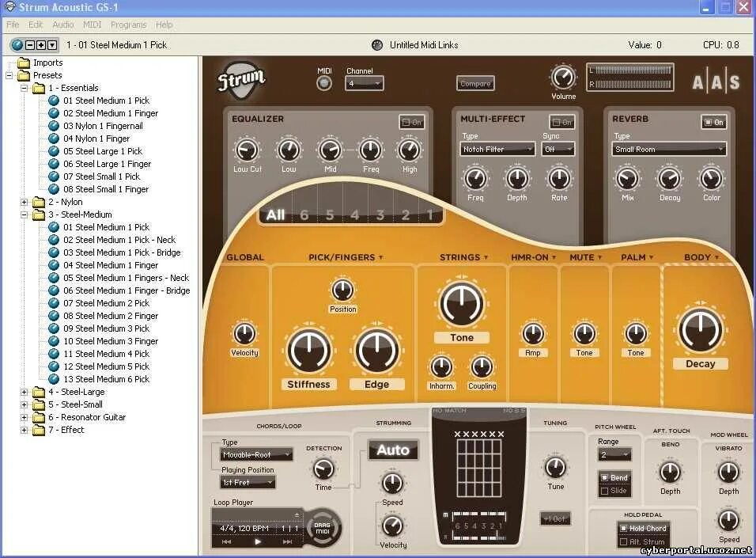Viewport: 756px width, 558px height.
Task: Open the Reverb Type Small Room dropdown
Action: point(669,150)
